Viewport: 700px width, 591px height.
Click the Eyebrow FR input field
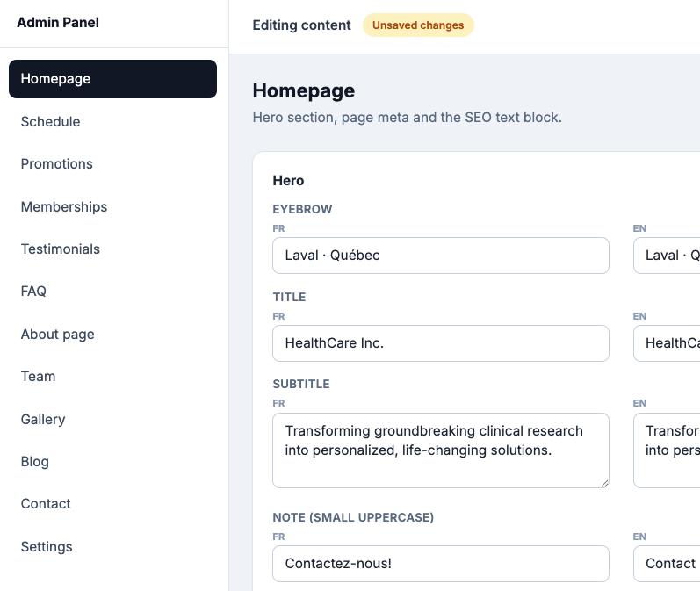[x=441, y=256]
